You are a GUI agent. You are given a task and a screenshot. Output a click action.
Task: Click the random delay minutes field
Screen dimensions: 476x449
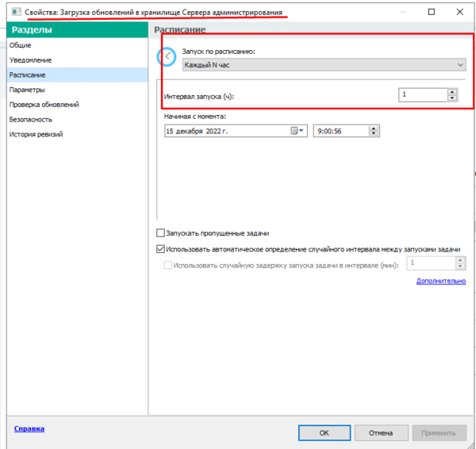tap(431, 263)
